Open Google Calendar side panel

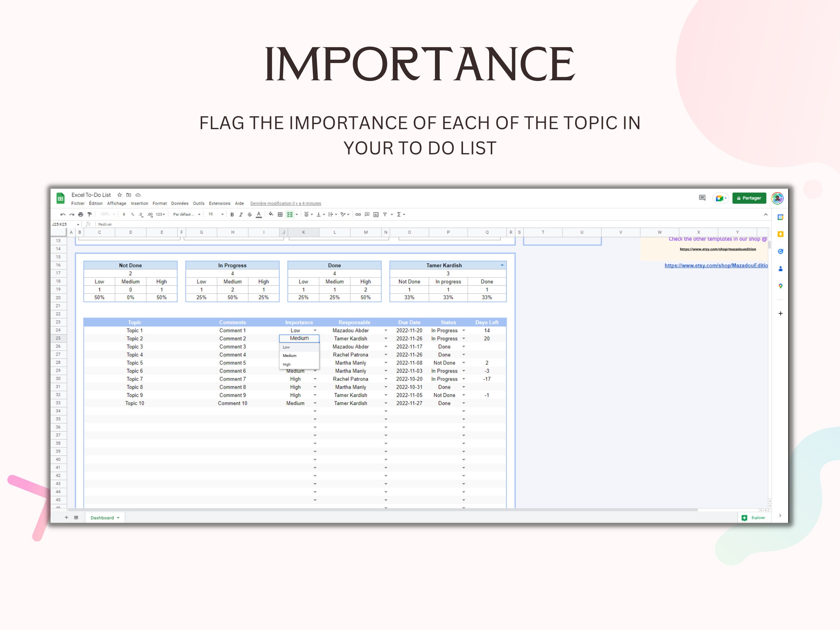pos(780,217)
